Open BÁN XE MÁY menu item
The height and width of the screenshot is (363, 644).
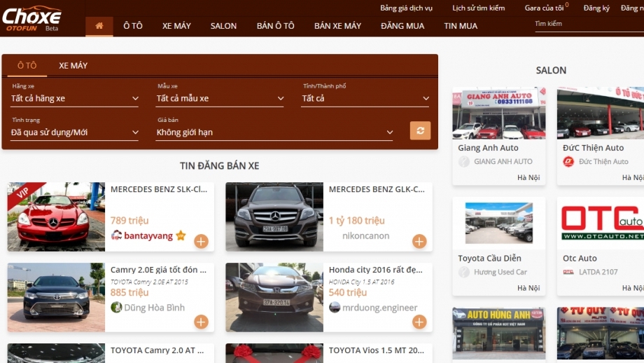[337, 26]
